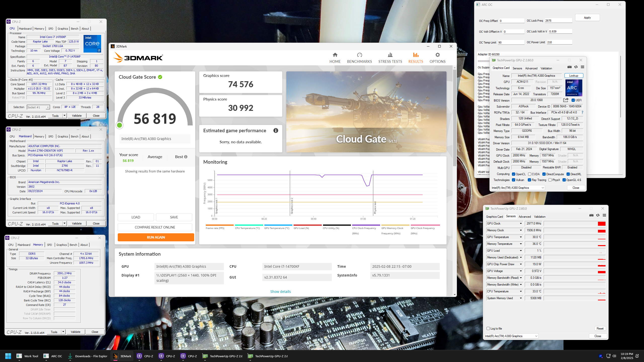Toggle the DirectML checkbox in GPU-Z
This screenshot has width=644, height=362.
click(x=568, y=174)
